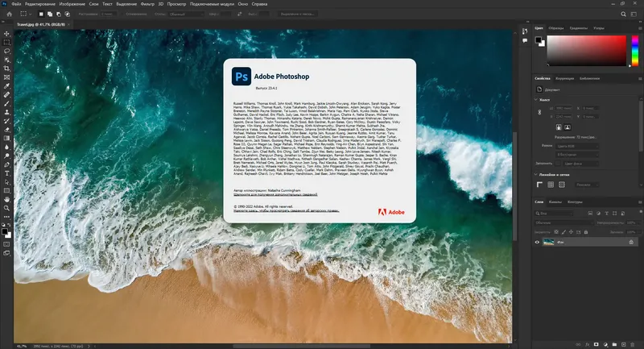Select the Add to selection mode button
The image size is (644, 349).
[x=50, y=14]
